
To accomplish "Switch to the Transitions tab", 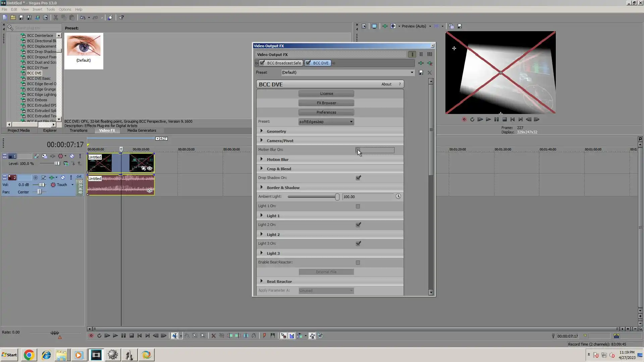I will 78,130.
